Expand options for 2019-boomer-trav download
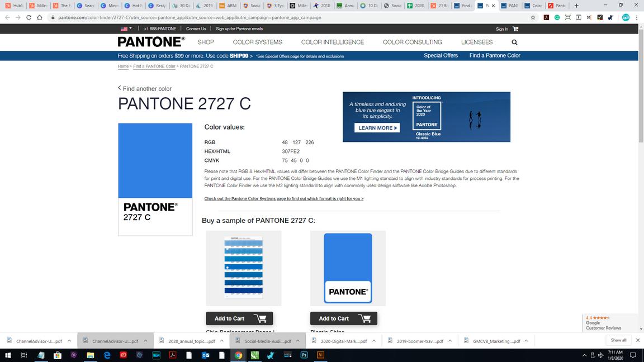Viewport: 644px width, 362px height. 450,341
